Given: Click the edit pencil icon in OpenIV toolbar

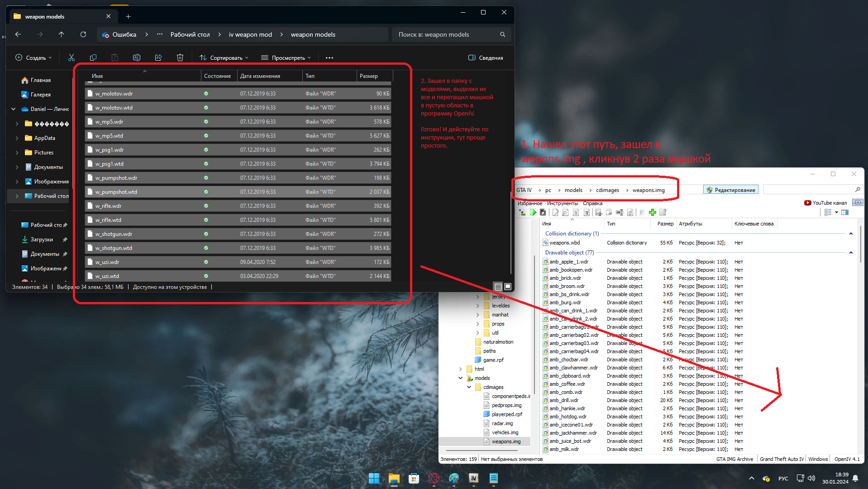Looking at the screenshot, I should tap(555, 212).
